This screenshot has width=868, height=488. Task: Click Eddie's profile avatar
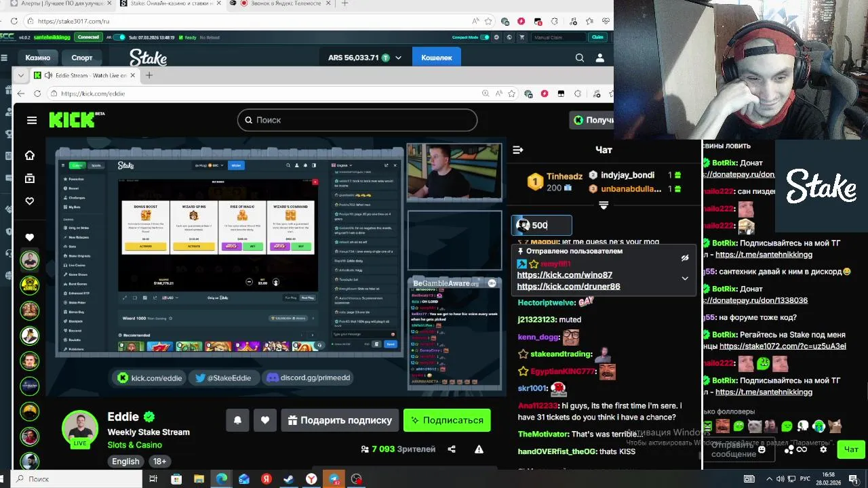80,428
